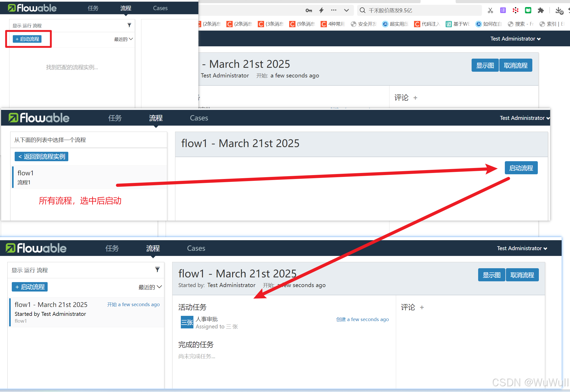
Task: Open the puzzle-piece extensions icon
Action: [540, 10]
